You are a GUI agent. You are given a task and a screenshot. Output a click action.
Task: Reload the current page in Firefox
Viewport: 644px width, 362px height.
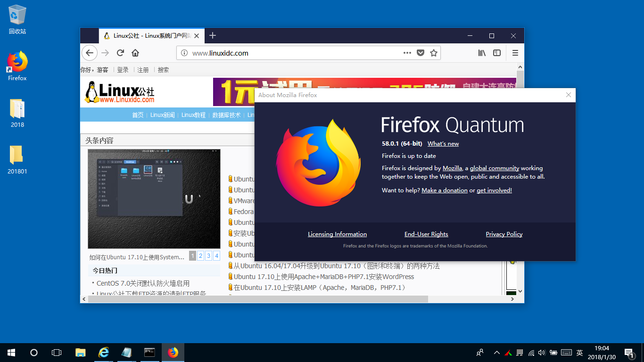click(x=121, y=53)
